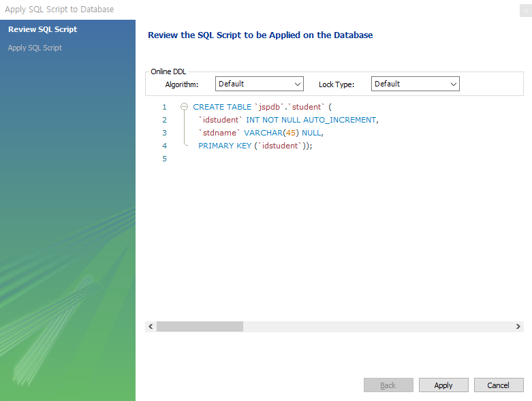Click the `jspdb` schema name on line 1
532x401 pixels.
pyautogui.click(x=269, y=107)
